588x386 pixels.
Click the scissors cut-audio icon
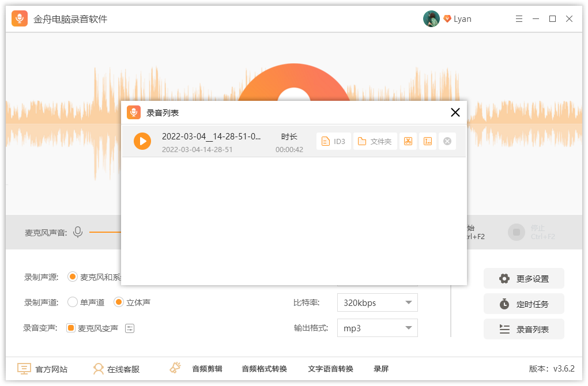coord(408,141)
